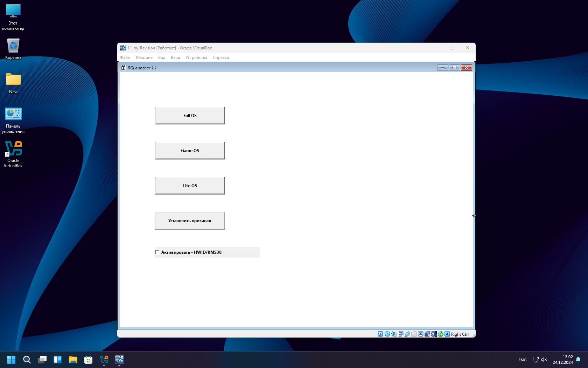Viewport: 588px width, 368px height.
Task: Click the recording status indicator icon
Action: pyautogui.click(x=427, y=334)
